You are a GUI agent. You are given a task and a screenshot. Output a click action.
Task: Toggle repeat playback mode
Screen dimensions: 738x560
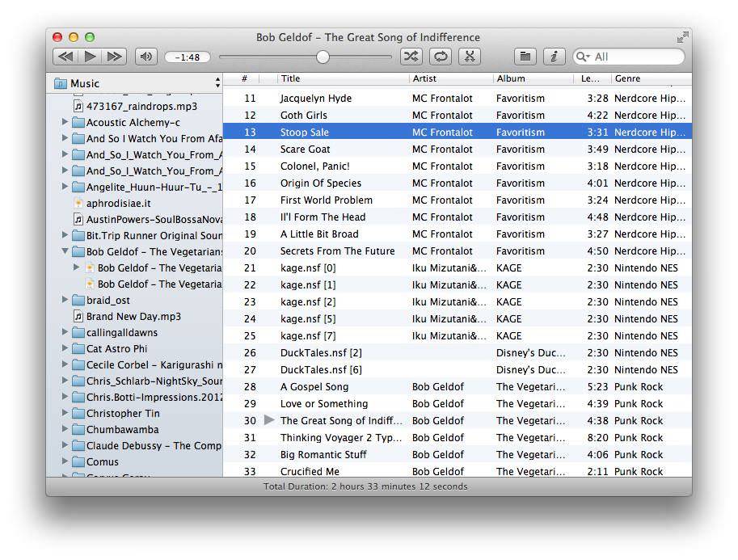coord(441,57)
